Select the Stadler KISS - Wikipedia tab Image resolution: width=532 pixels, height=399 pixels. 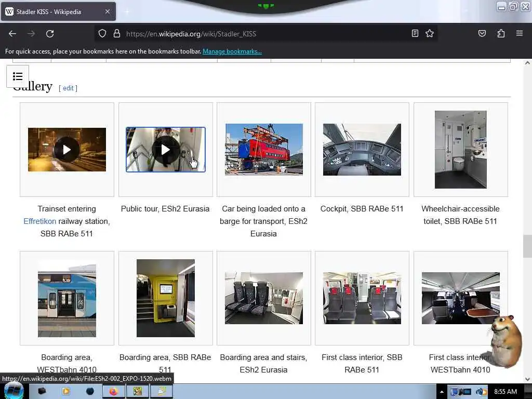tap(58, 11)
